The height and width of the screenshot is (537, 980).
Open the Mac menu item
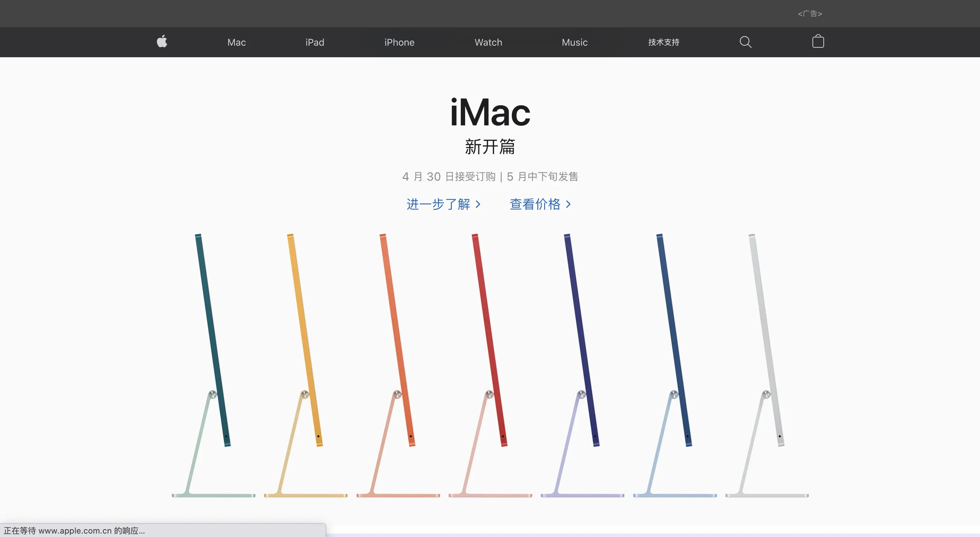[x=236, y=42]
